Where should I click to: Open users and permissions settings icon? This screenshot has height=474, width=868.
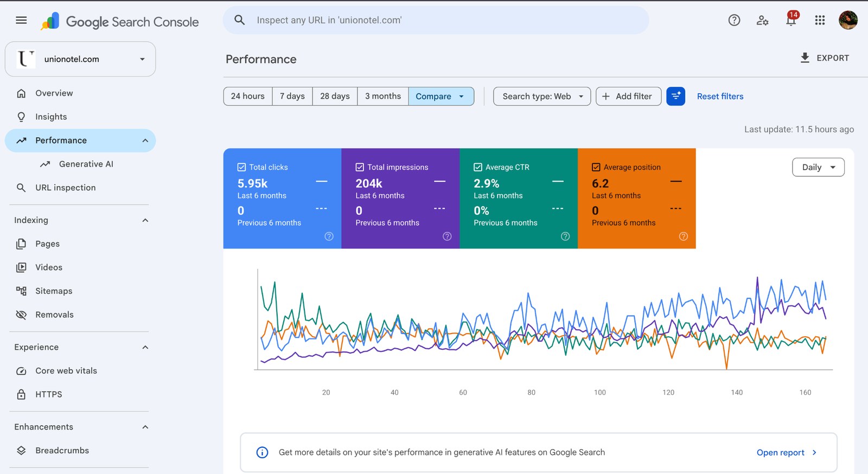(x=762, y=20)
